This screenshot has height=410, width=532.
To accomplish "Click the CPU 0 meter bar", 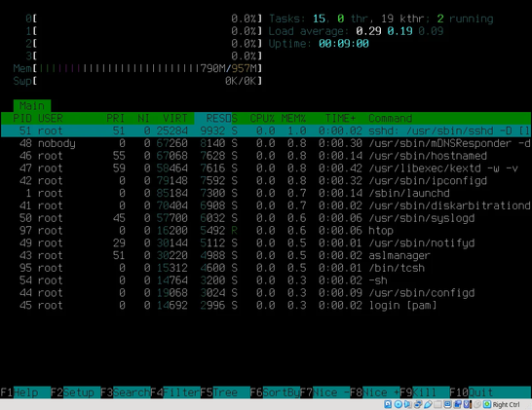I will click(143, 19).
